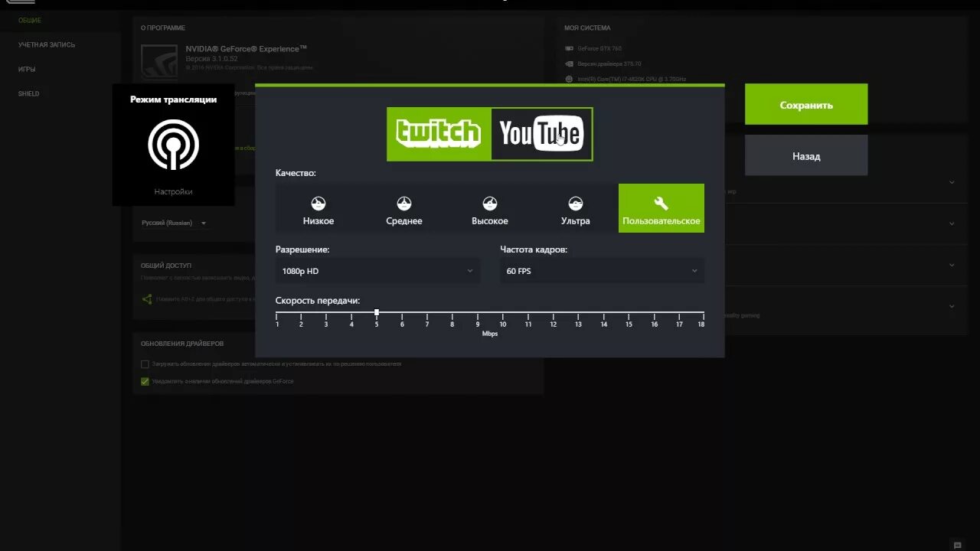This screenshot has height=551, width=980.
Task: Expand the section mentioning quality gaming
Action: pos(952,306)
